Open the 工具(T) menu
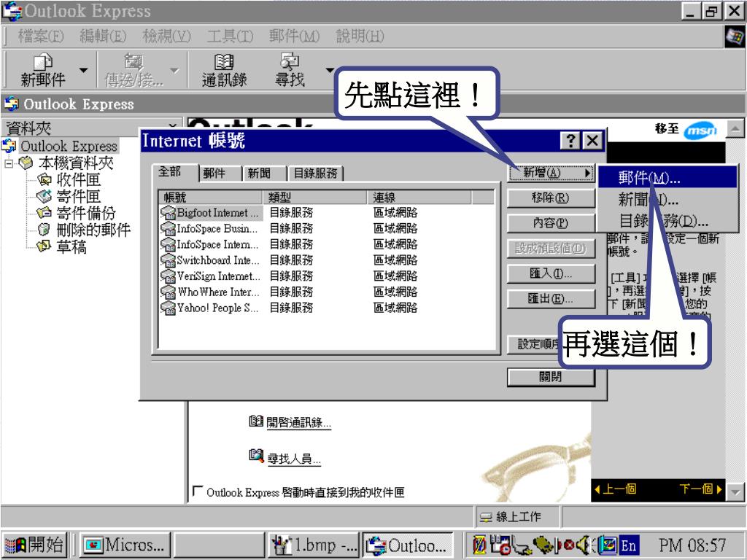747x560 pixels. pyautogui.click(x=230, y=36)
